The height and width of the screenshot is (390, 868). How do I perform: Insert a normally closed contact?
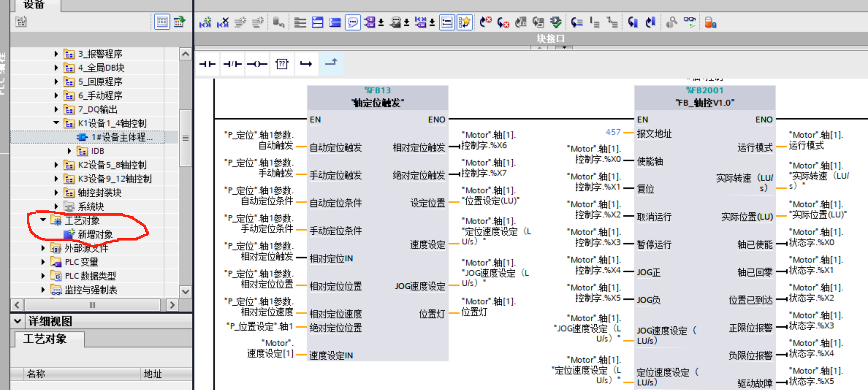tap(232, 64)
